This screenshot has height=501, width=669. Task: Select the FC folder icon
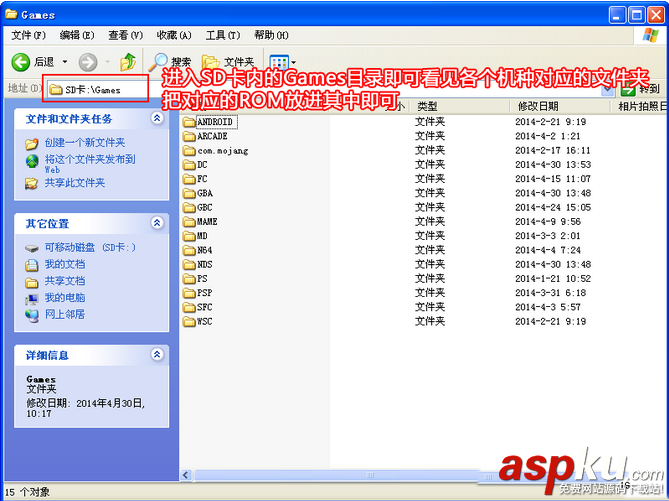click(189, 179)
